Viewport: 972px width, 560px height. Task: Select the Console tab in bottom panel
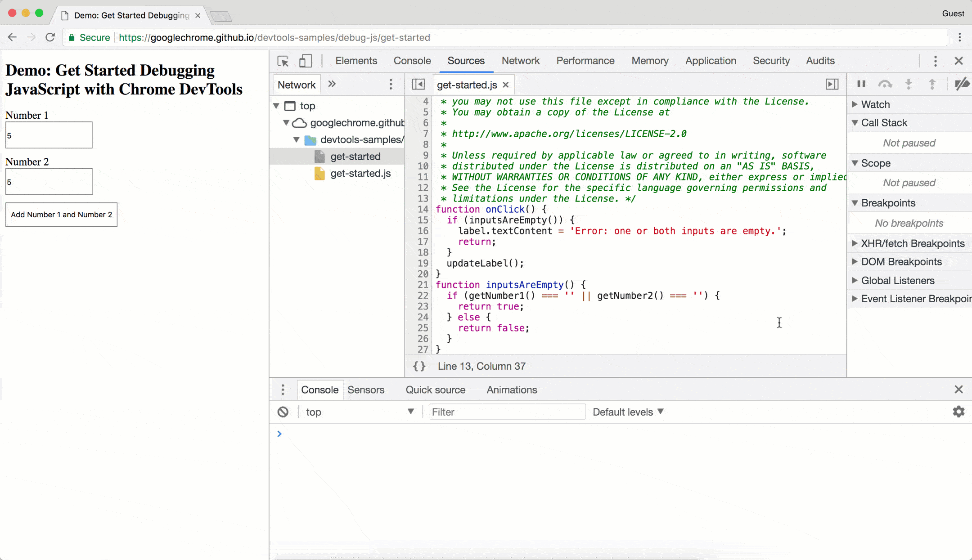[319, 390]
